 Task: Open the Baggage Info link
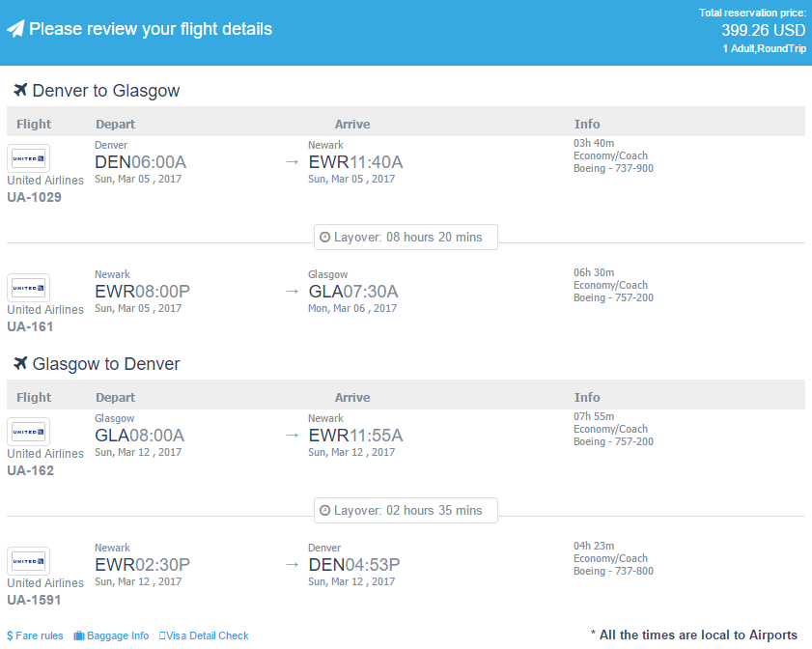click(111, 635)
